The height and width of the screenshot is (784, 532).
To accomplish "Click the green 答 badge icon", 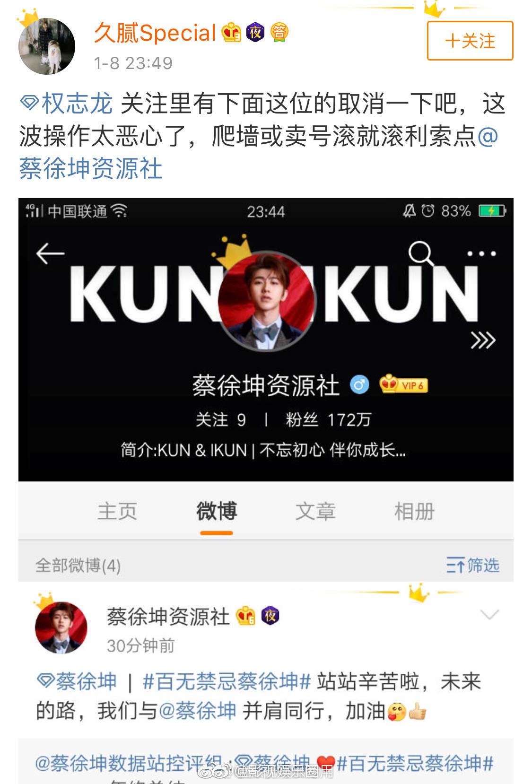I will tap(279, 32).
